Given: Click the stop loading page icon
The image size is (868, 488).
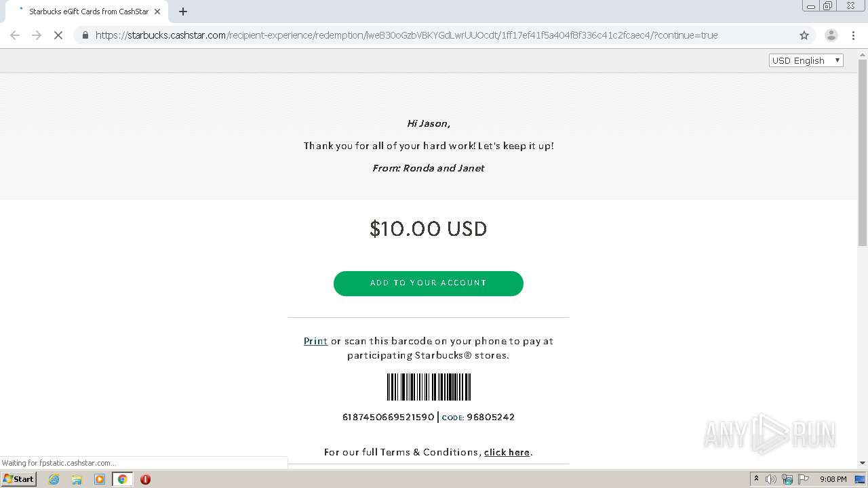Looking at the screenshot, I should (58, 35).
